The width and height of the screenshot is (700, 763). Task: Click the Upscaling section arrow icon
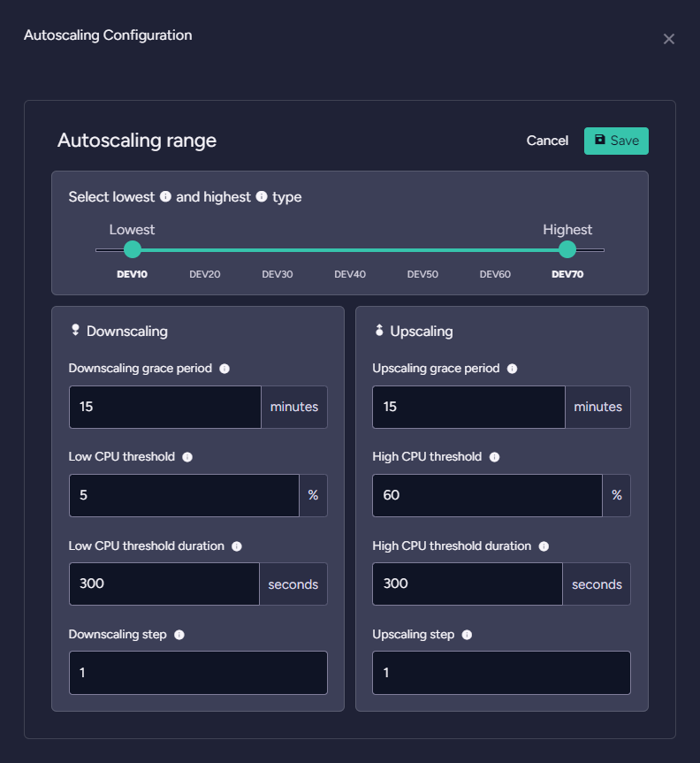click(x=378, y=330)
